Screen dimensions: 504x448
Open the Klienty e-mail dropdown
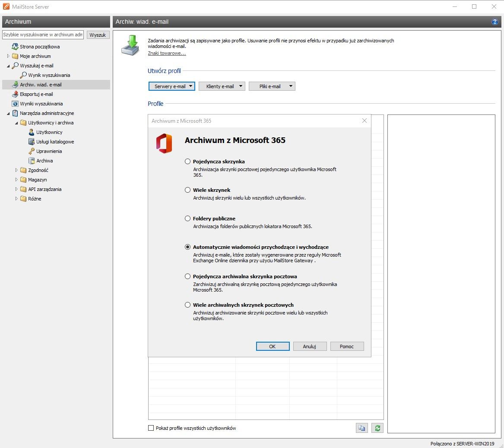tap(222, 86)
